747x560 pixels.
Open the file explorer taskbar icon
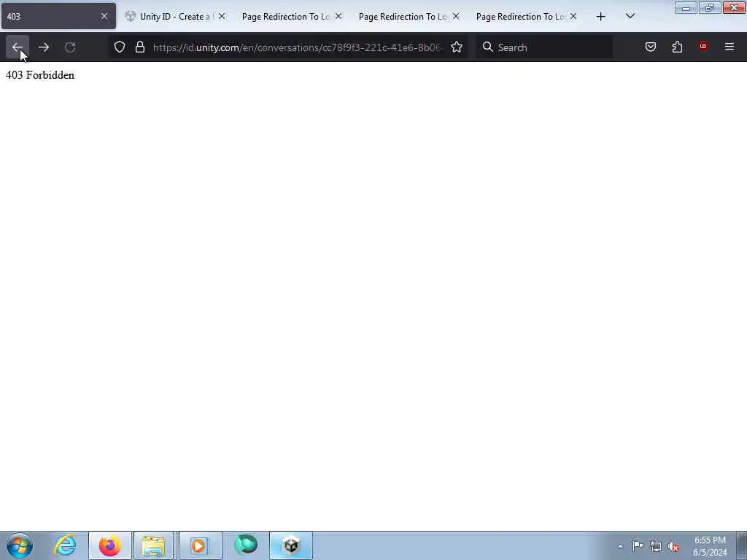click(x=154, y=545)
